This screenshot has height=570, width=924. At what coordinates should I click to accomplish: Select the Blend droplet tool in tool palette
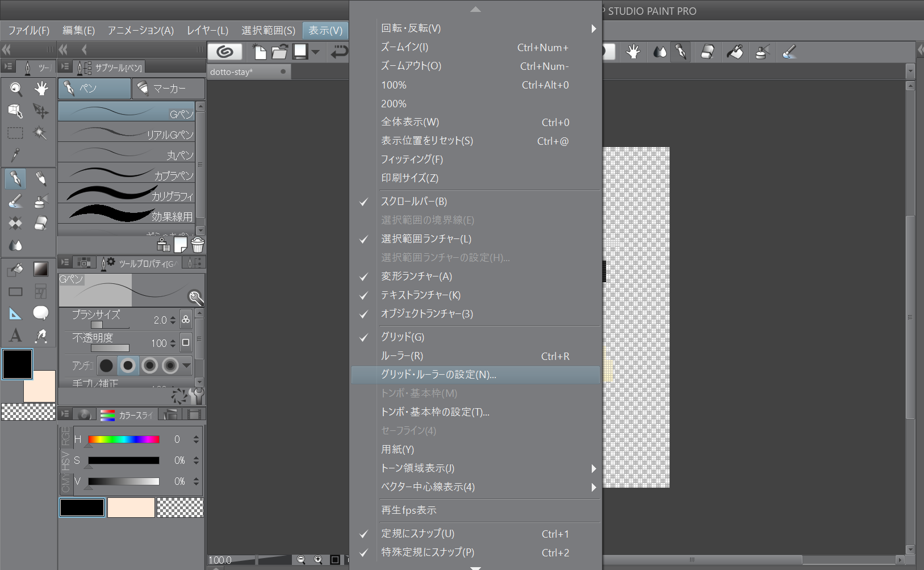tap(15, 245)
